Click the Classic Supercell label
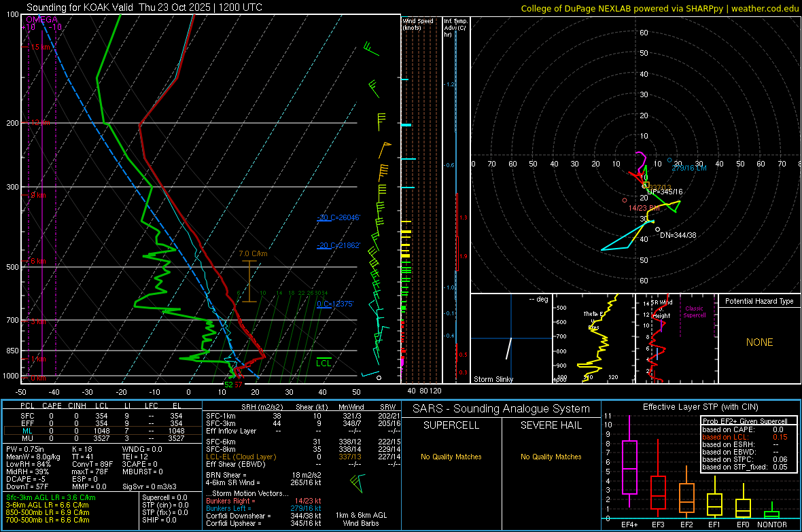 click(695, 312)
